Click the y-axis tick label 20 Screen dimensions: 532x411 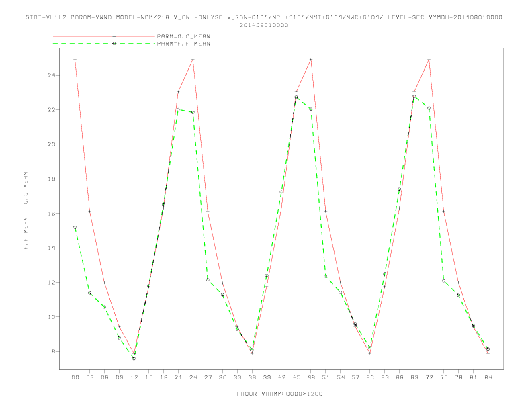pos(52,144)
